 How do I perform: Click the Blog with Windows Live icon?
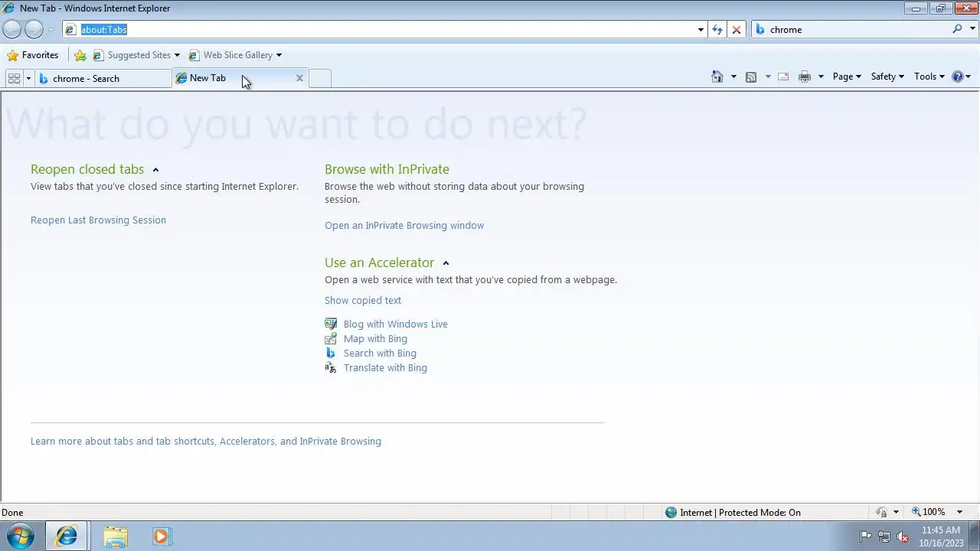[331, 324]
